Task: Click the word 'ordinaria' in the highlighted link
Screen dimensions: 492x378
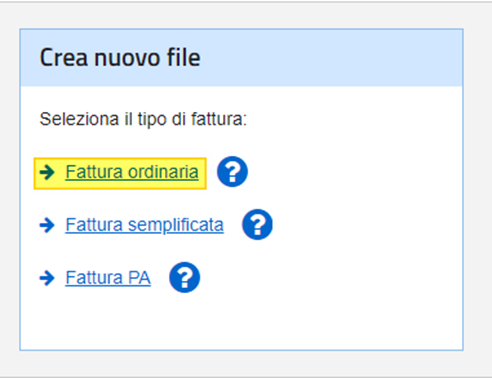Action: pyautogui.click(x=163, y=172)
